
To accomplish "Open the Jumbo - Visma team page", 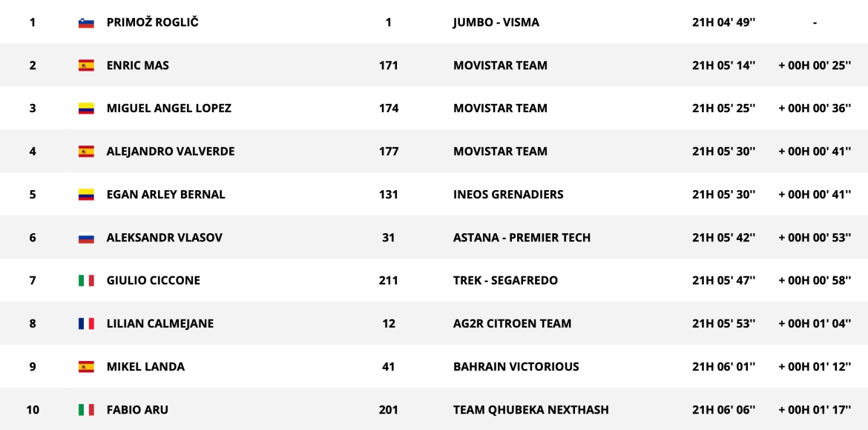I will (x=496, y=22).
